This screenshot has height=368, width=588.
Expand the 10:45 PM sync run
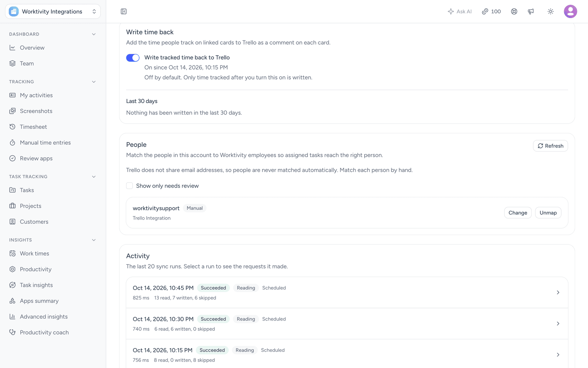click(x=347, y=293)
